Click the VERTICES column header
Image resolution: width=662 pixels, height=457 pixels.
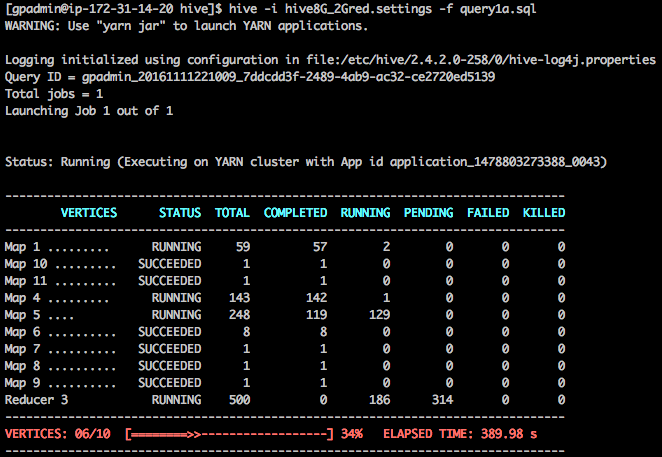(x=89, y=212)
